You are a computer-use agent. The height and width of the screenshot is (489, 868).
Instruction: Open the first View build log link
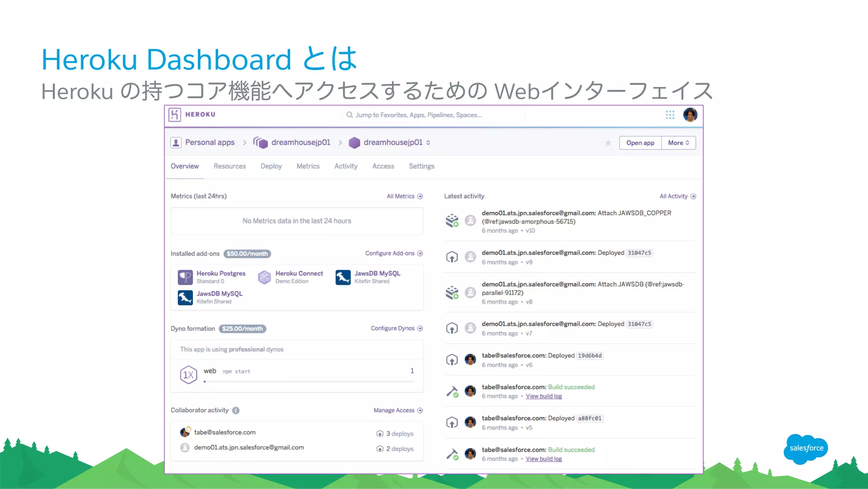(544, 396)
